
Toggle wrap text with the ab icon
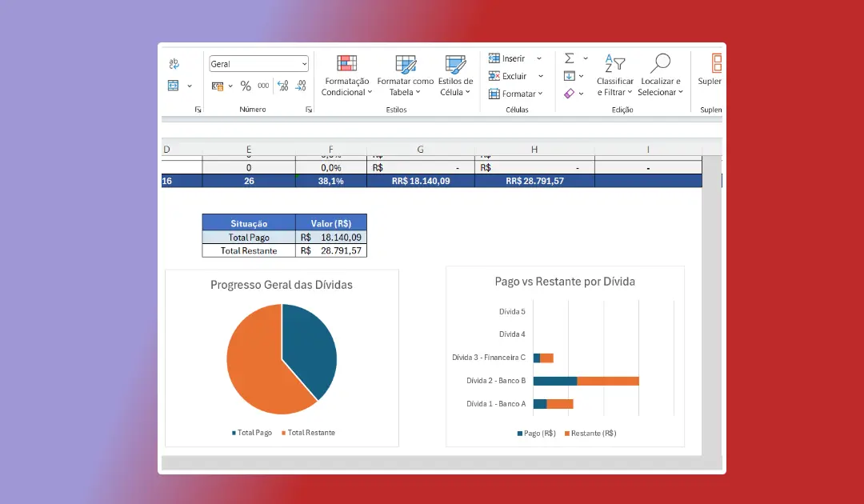pos(174,63)
